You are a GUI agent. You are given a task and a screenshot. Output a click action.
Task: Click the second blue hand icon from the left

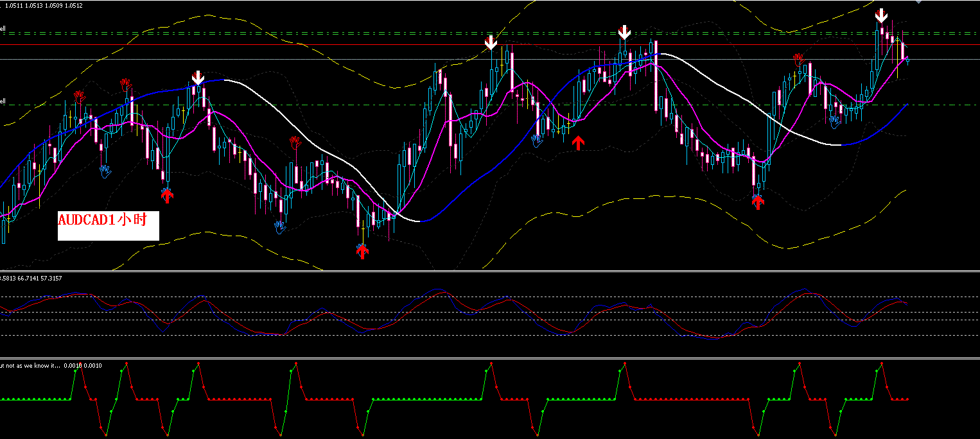tap(279, 227)
